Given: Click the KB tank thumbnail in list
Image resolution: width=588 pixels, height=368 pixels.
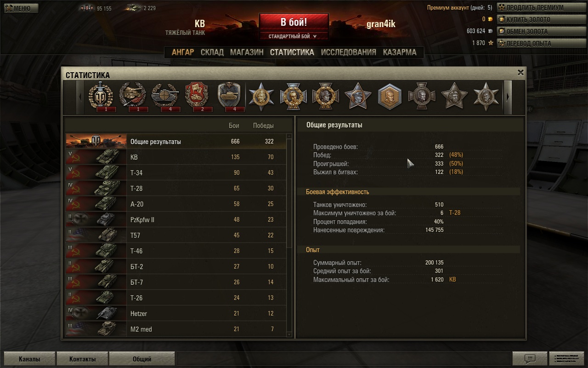Looking at the screenshot, I should click(96, 157).
